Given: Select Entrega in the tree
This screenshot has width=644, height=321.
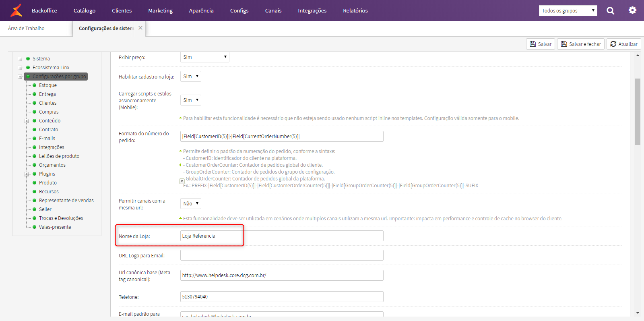Looking at the screenshot, I should coord(47,94).
